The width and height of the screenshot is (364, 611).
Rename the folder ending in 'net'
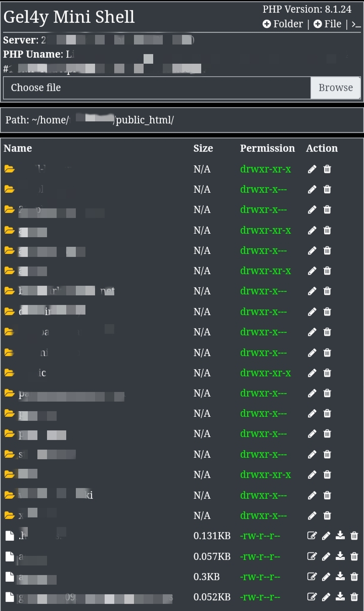(312, 291)
